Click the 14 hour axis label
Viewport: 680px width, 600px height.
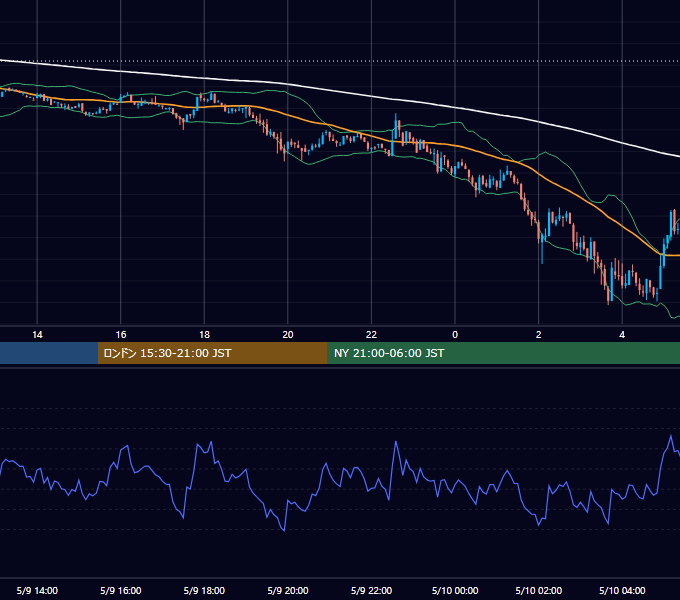(x=37, y=335)
